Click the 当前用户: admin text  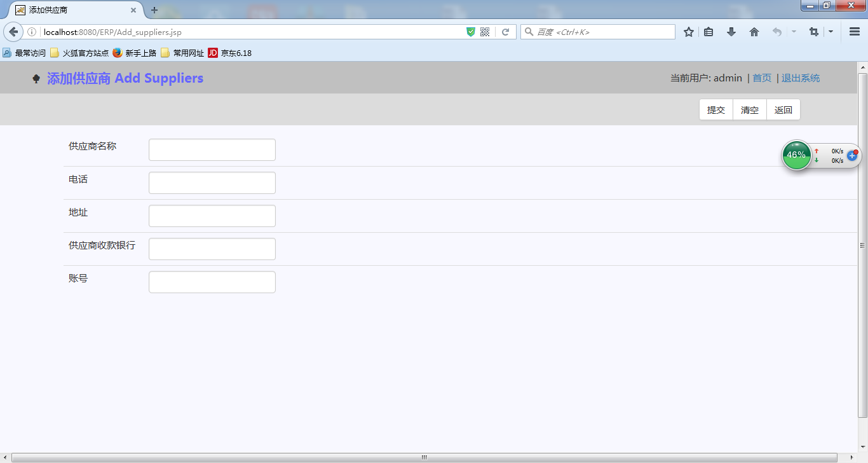tap(706, 78)
